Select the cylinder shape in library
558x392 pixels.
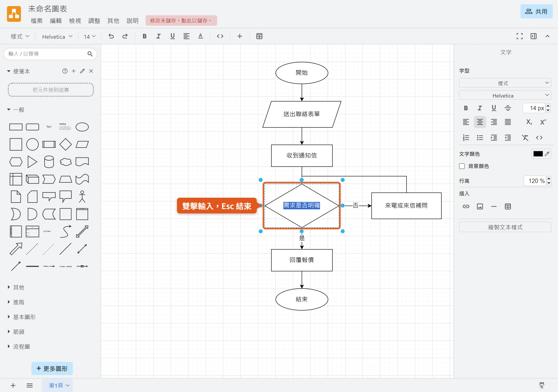[x=49, y=162]
